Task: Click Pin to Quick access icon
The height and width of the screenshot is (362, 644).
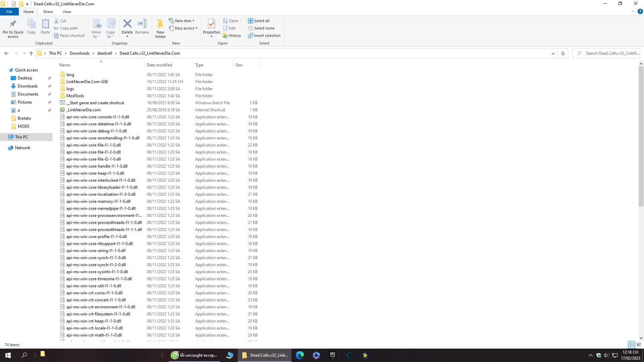Action: click(x=13, y=24)
